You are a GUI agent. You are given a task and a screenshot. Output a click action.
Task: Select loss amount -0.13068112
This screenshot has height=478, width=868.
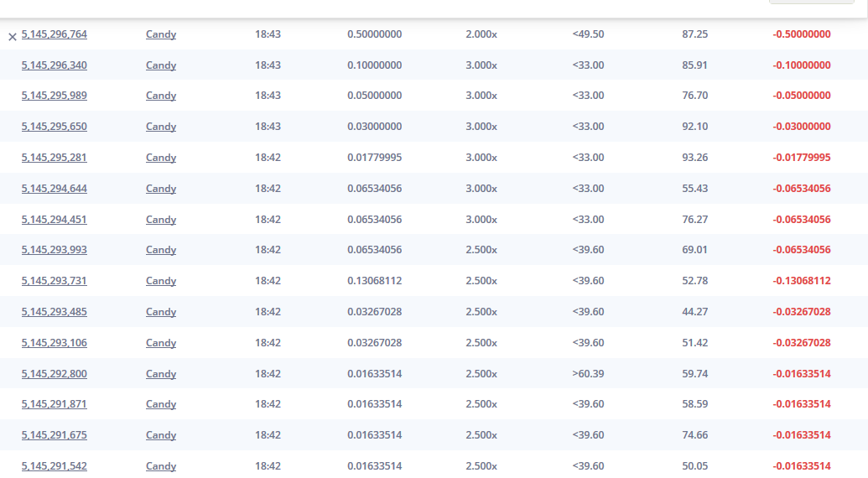[x=802, y=281]
